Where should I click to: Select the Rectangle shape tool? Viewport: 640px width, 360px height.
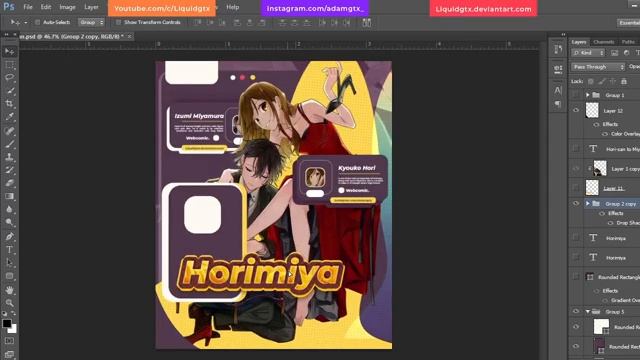coord(9,276)
